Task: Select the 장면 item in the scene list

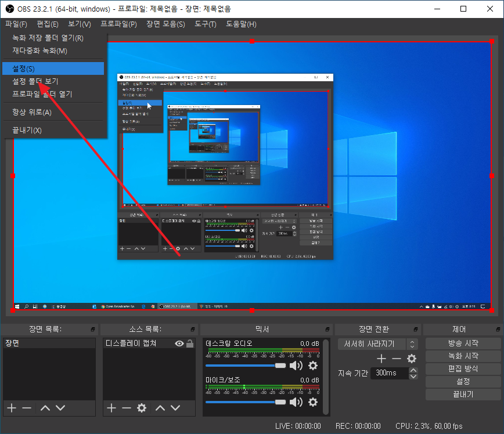Action: [x=49, y=343]
